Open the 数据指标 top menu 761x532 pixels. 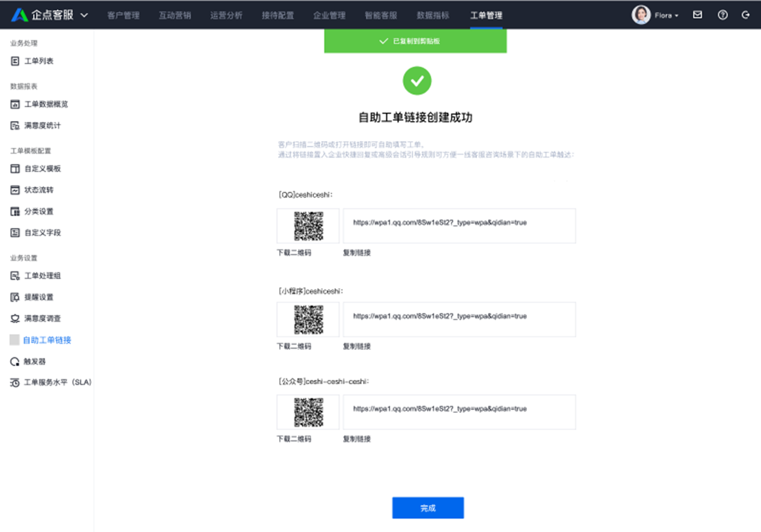(433, 15)
